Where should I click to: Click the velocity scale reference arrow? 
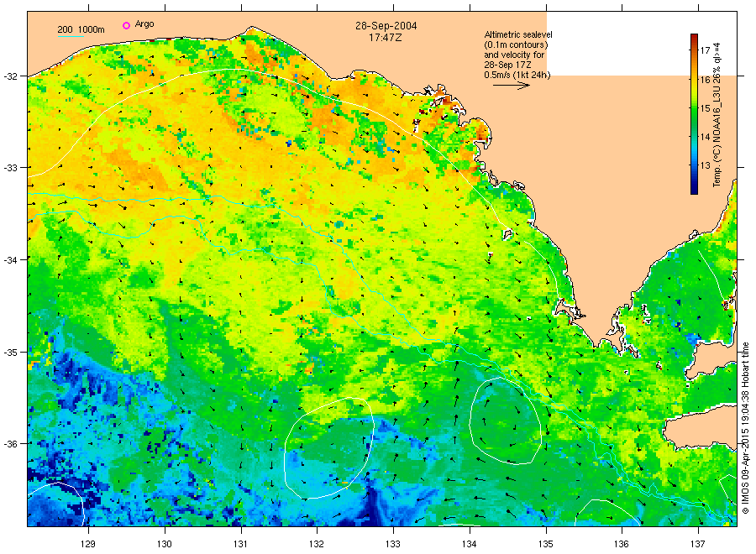pos(512,86)
